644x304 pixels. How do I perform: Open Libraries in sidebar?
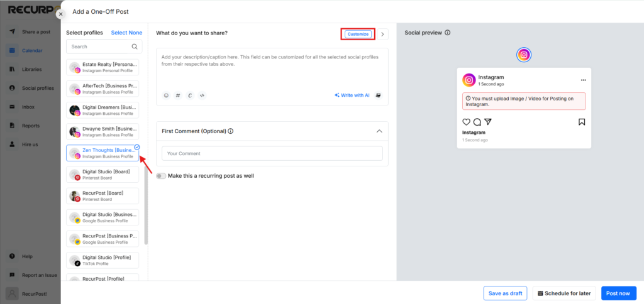click(x=32, y=69)
